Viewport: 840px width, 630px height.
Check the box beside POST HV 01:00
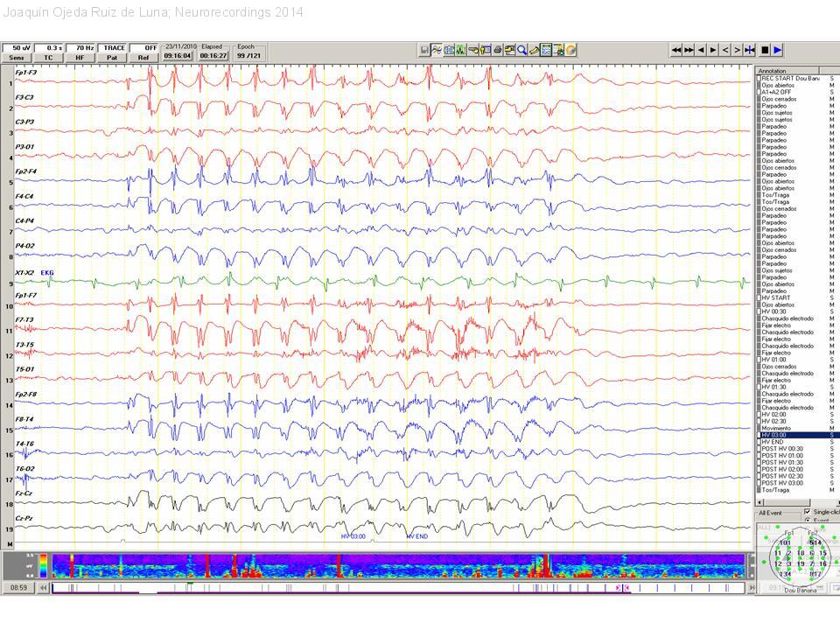point(759,456)
